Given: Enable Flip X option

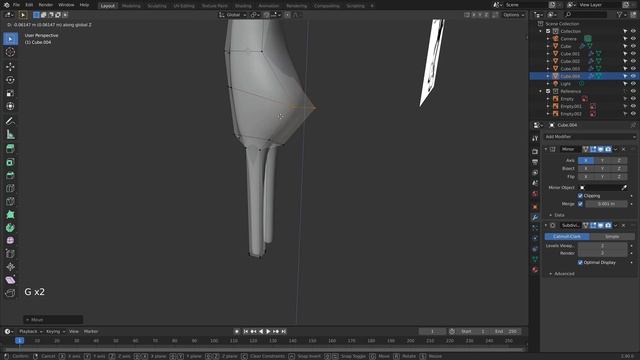Looking at the screenshot, I should coord(586,177).
